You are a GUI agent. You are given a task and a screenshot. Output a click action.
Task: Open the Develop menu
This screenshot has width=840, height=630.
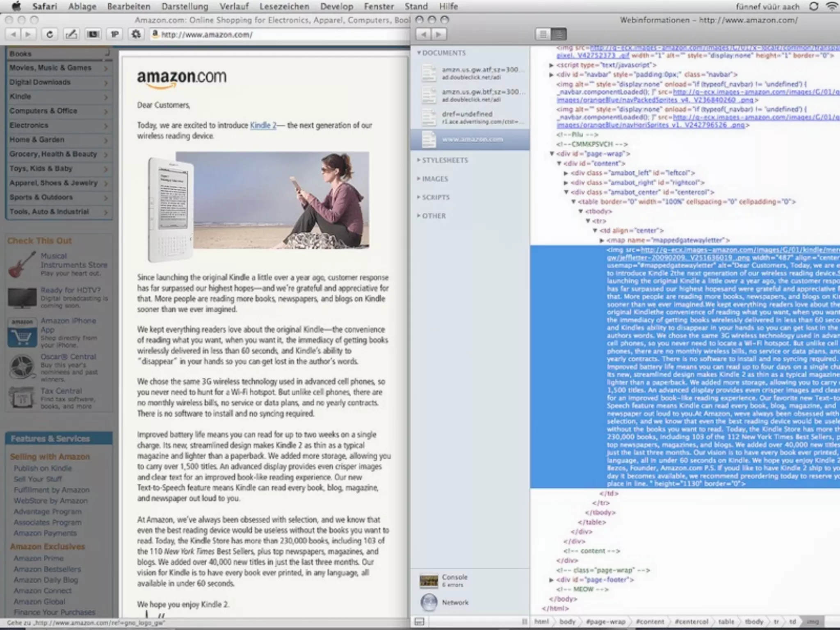336,7
